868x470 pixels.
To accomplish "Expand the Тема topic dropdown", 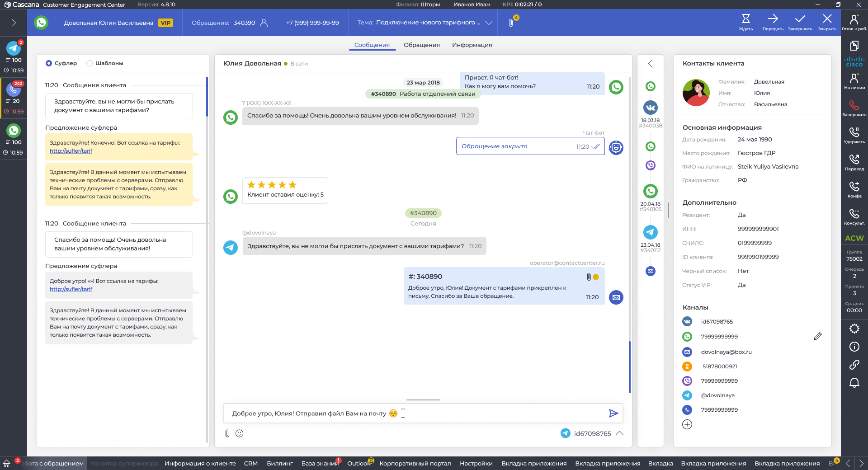I will (489, 23).
